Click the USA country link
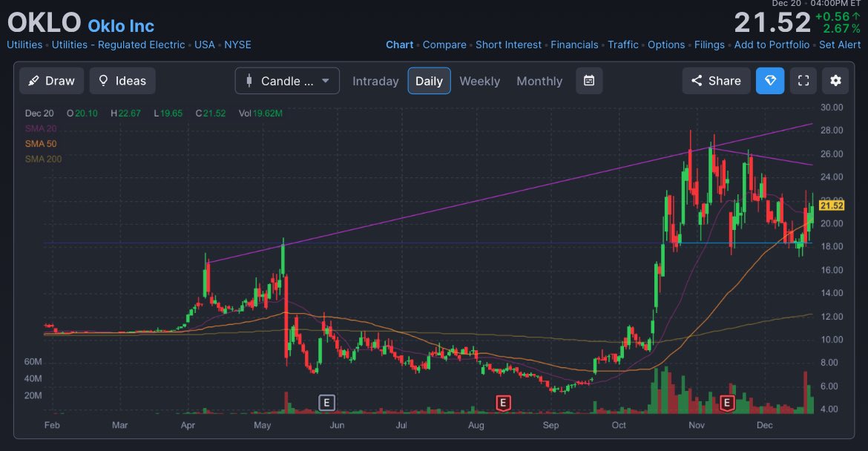 click(x=204, y=45)
